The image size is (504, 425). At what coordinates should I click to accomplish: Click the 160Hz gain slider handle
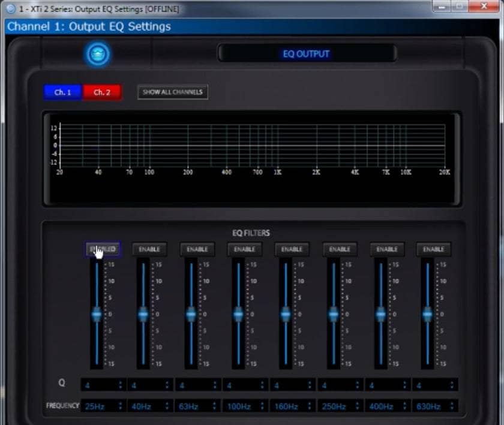coord(286,314)
